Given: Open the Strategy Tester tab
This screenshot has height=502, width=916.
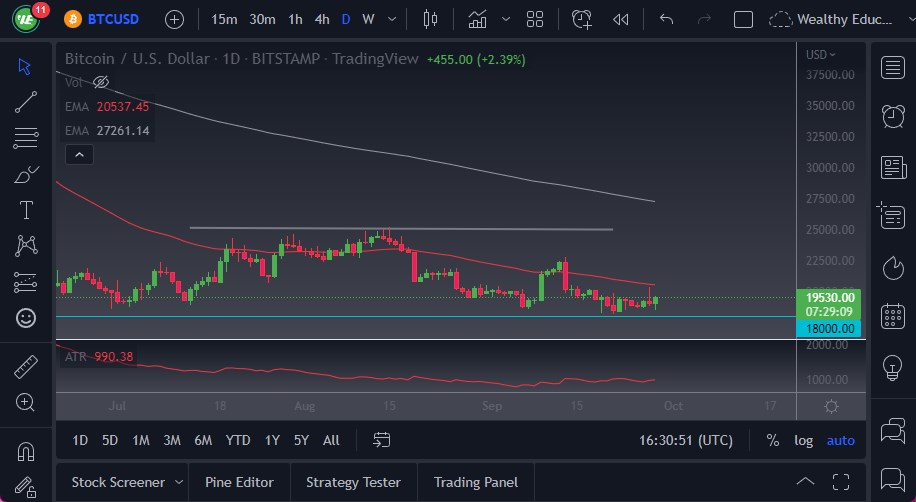Looking at the screenshot, I should 353,482.
